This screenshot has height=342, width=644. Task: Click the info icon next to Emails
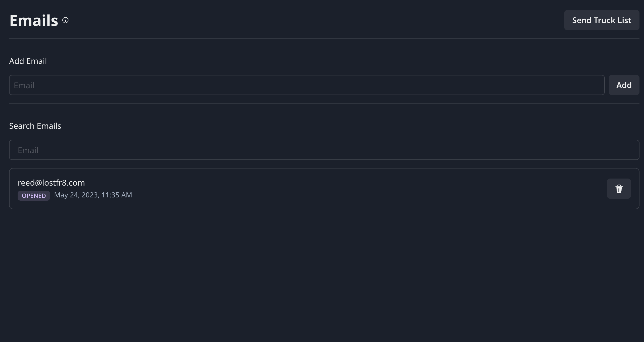click(x=65, y=20)
